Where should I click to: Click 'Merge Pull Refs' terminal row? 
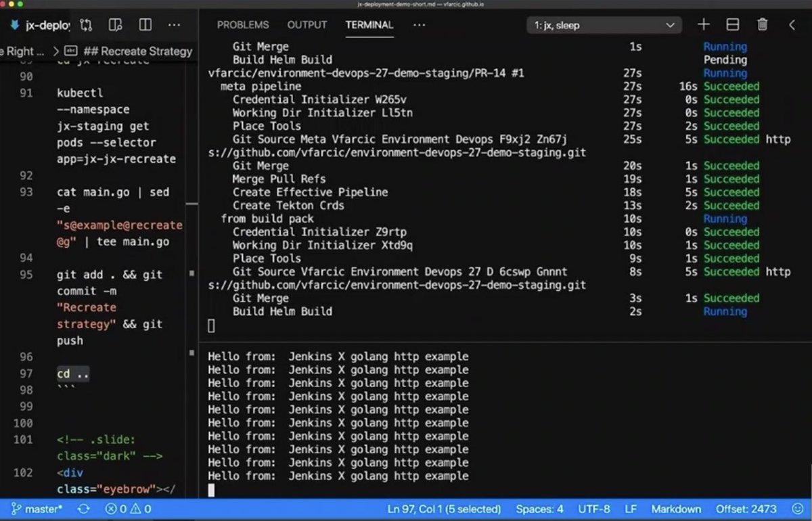click(x=279, y=179)
